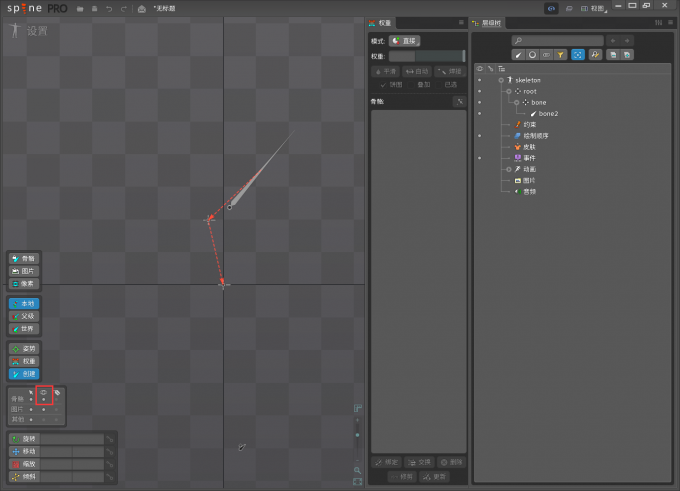Open the tree panel hamburger menu
This screenshot has width=680, height=491.
(x=670, y=23)
